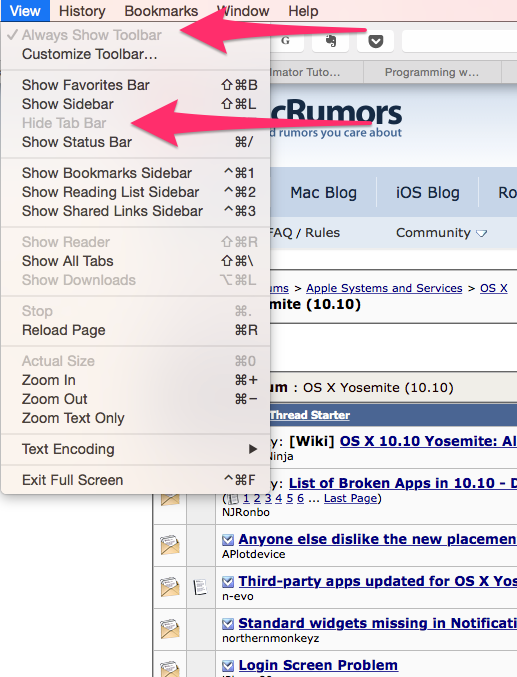Select Show Bookmarks Sidebar

click(136, 173)
